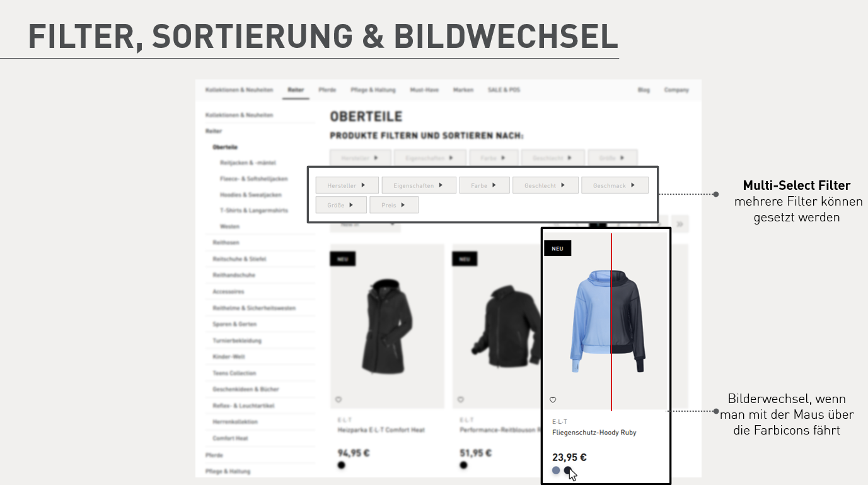Add Fliegenschutz-Hoody Ruby to wishlist heart

(553, 400)
